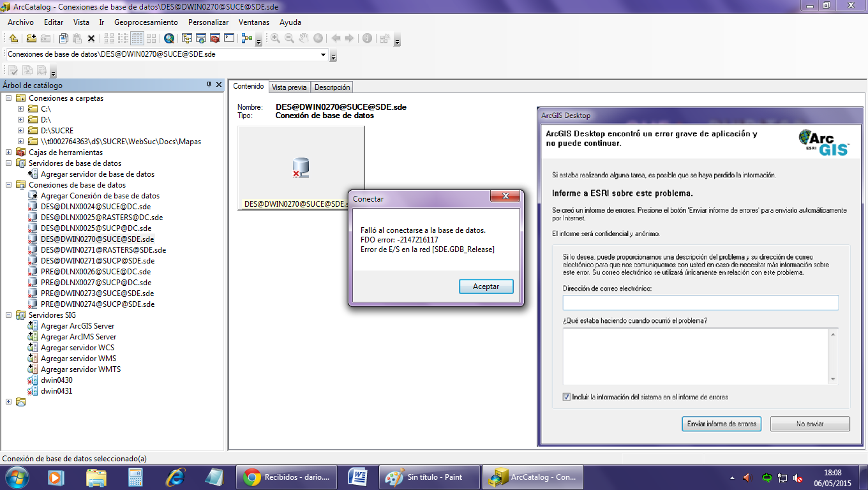This screenshot has height=490, width=868.
Task: Click the Copy toolbar icon
Action: tap(64, 38)
